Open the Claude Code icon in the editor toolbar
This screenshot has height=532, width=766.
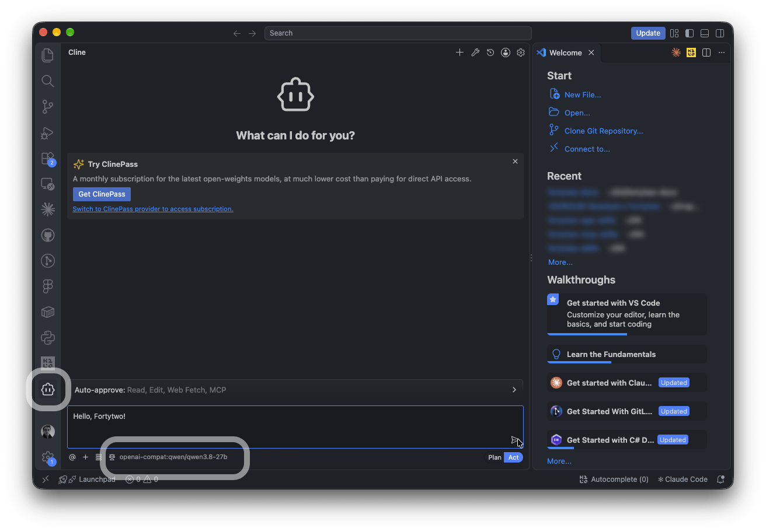click(676, 52)
